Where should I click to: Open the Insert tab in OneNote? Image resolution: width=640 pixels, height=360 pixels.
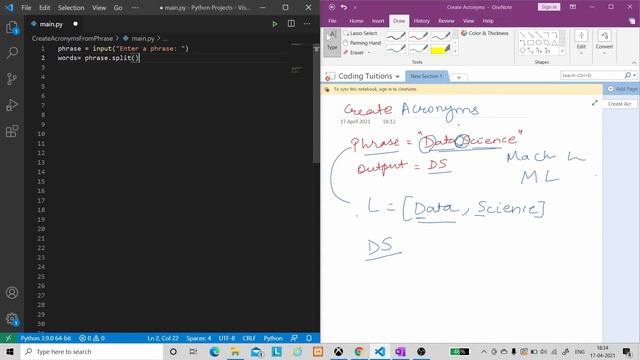click(378, 21)
